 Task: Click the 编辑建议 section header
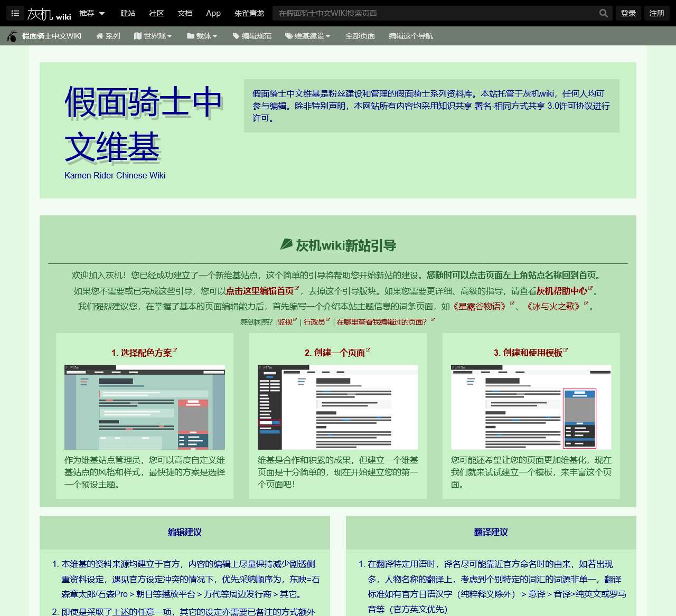coord(185,532)
